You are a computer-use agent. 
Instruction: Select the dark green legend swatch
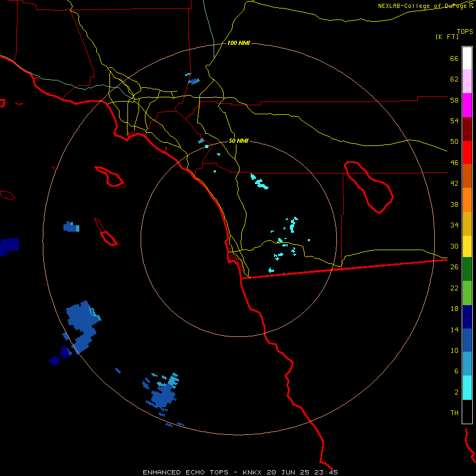467,269
